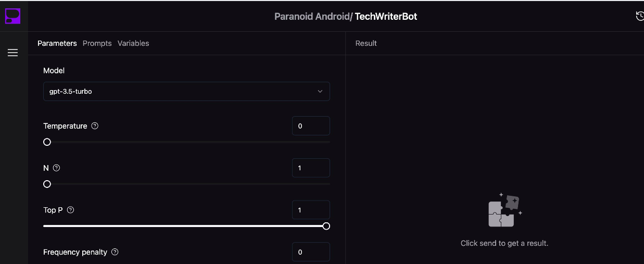Expand the Model dropdown chevron arrow

click(x=320, y=91)
